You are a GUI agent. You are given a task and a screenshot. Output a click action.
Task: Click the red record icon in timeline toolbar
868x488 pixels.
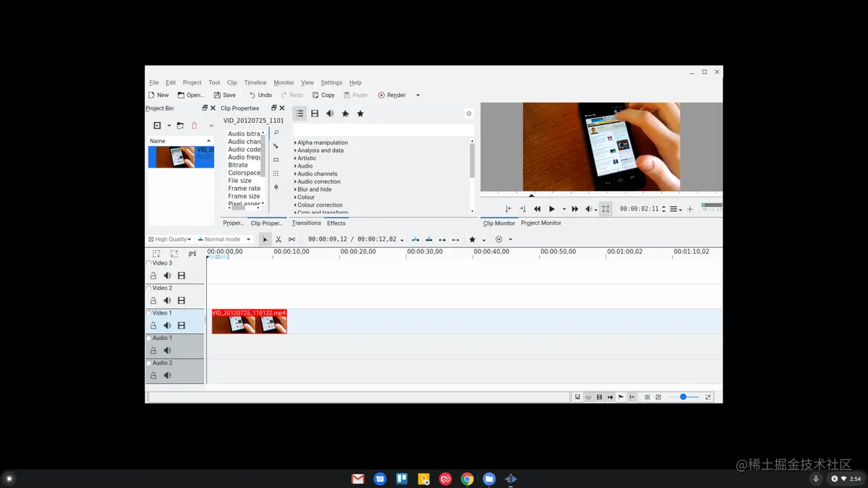point(498,239)
